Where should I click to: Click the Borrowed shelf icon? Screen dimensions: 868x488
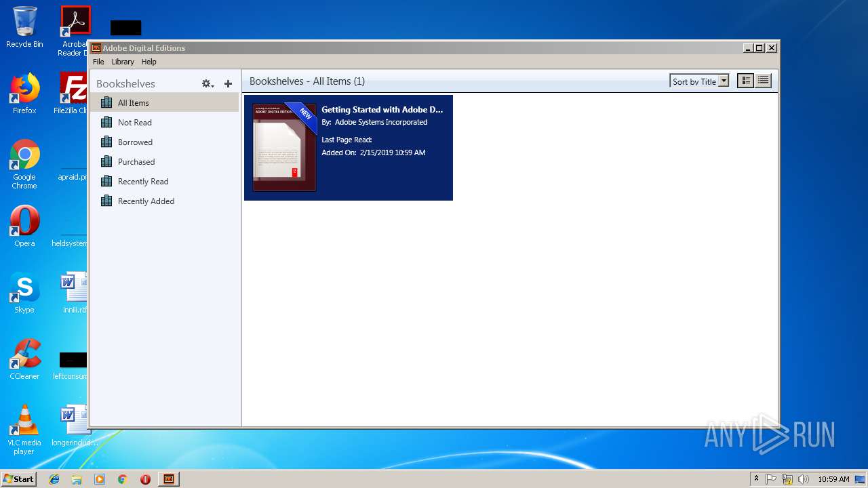[x=106, y=142]
